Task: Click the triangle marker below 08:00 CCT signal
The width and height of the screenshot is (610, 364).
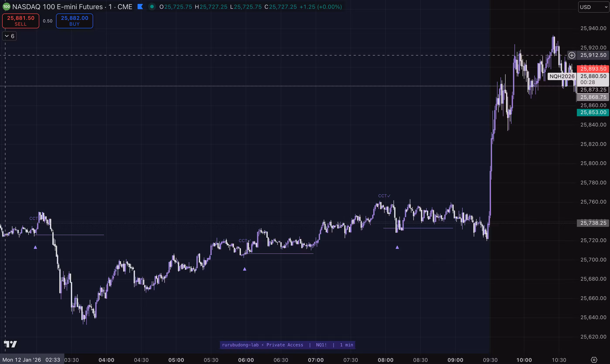Action: (397, 247)
